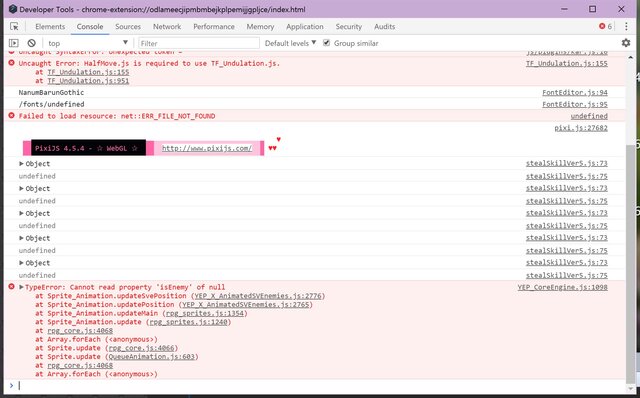Image resolution: width=640 pixels, height=398 pixels.
Task: Open rpg_sprites.js:1240 stack link
Action: coord(188,322)
